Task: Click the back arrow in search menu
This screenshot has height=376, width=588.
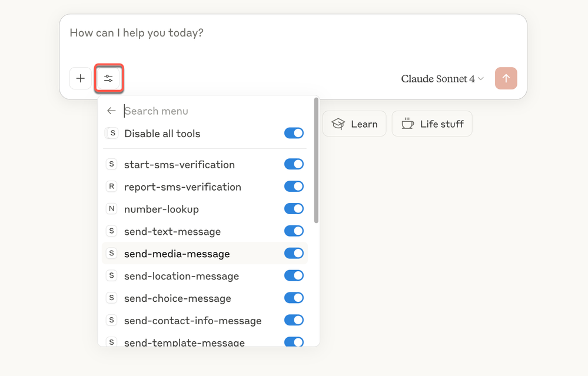Action: [x=111, y=111]
